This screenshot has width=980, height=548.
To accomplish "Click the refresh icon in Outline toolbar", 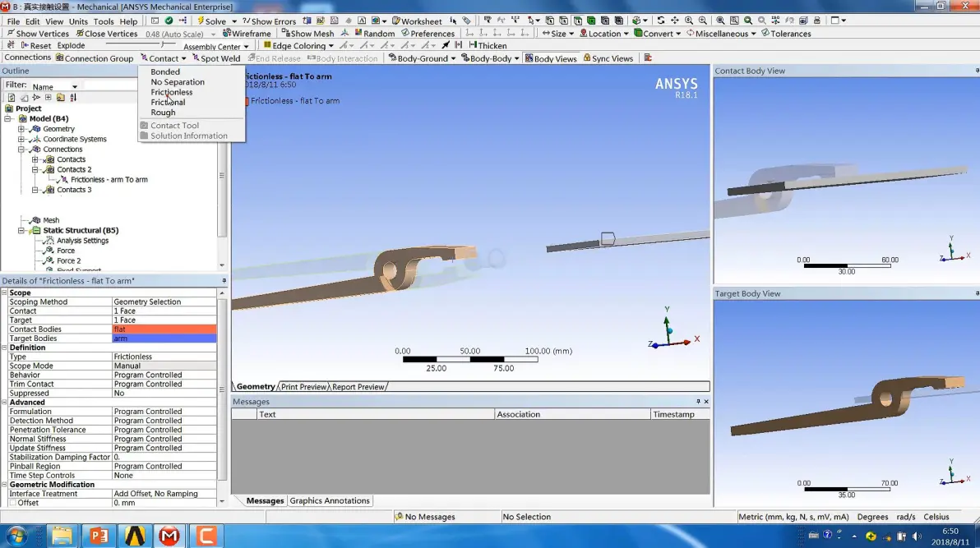I will [x=12, y=98].
